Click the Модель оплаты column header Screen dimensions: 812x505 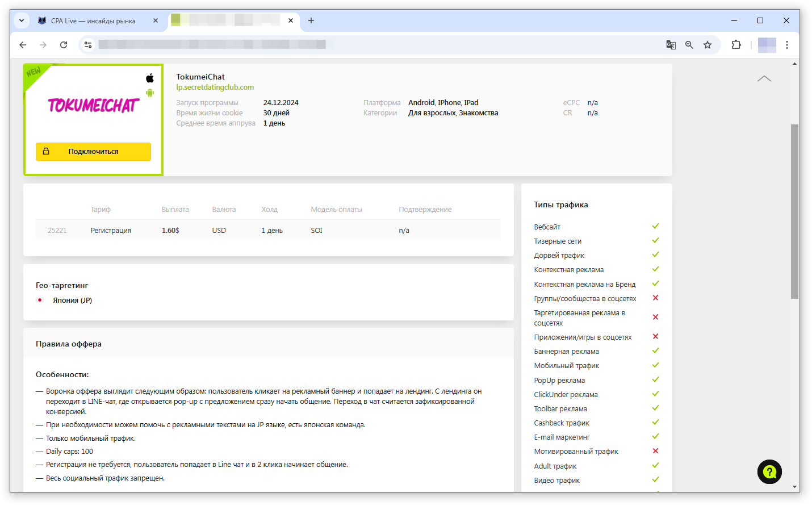coord(336,210)
